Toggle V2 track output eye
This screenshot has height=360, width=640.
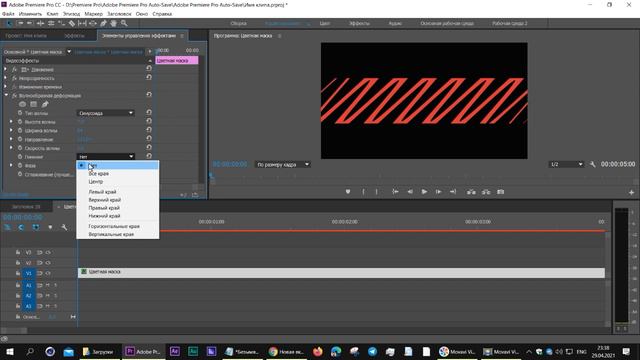click(x=48, y=263)
